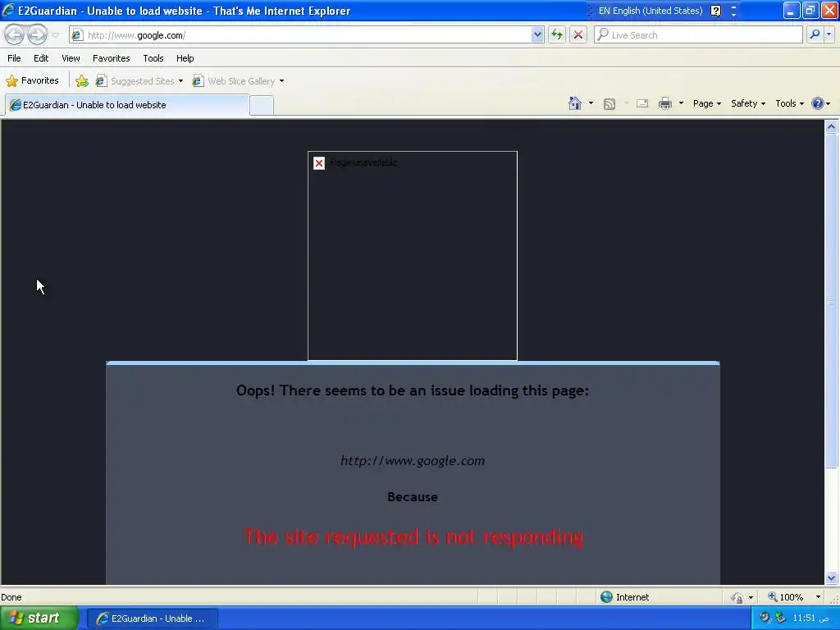Viewport: 840px width, 630px height.
Task: Click the Internet security zone indicator
Action: tap(624, 597)
